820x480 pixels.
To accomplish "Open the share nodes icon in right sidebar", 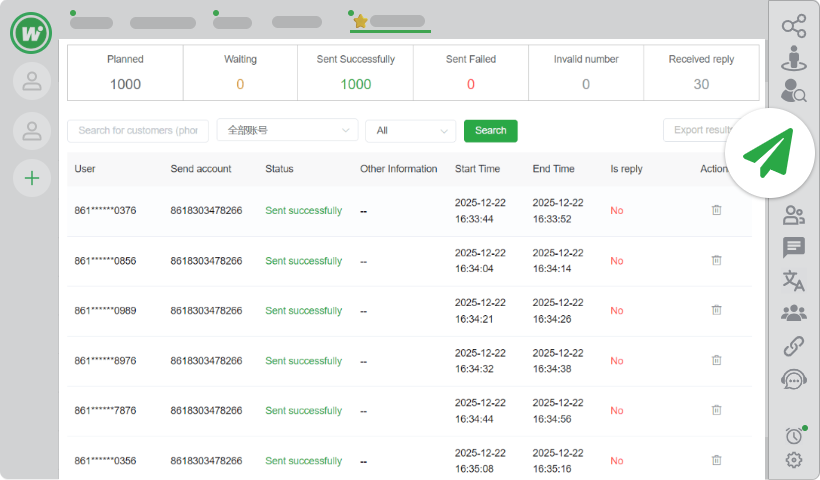I will (793, 26).
